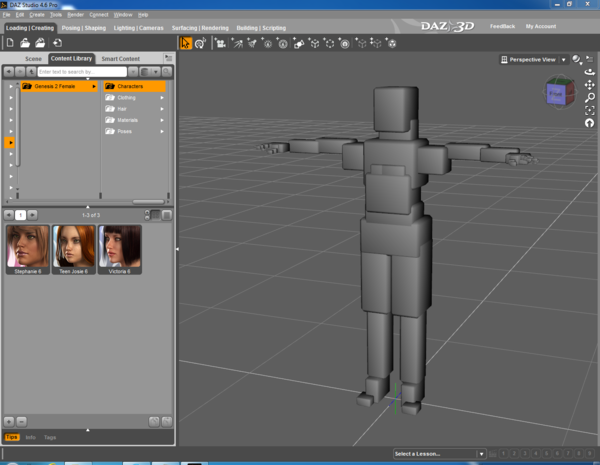Click the Tips button

pyautogui.click(x=12, y=437)
